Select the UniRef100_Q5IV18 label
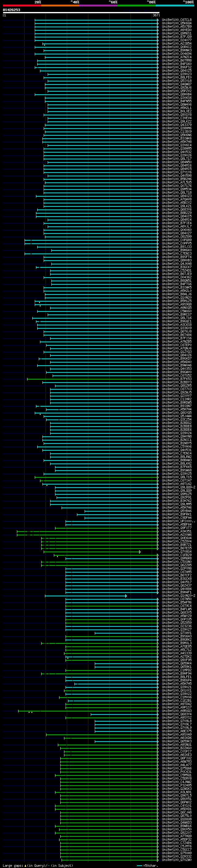 (177, 81)
